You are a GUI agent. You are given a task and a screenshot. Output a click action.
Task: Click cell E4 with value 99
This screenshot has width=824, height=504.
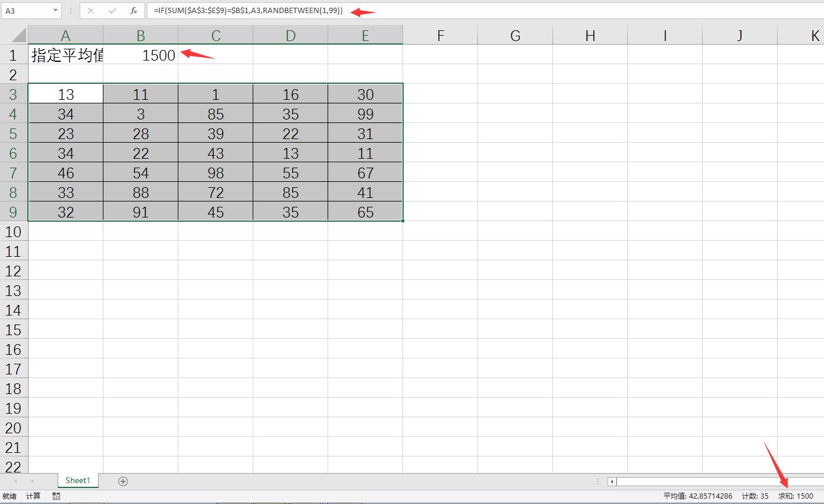(x=365, y=114)
